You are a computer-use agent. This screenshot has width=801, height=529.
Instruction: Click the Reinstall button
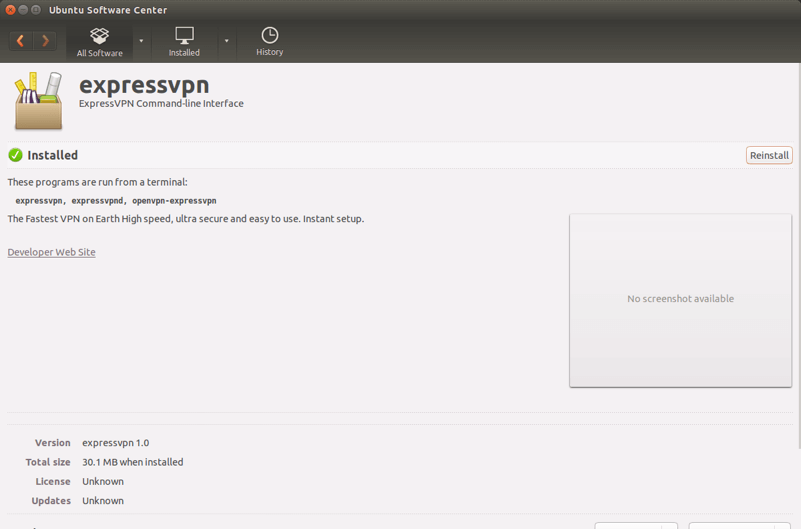[x=769, y=155]
